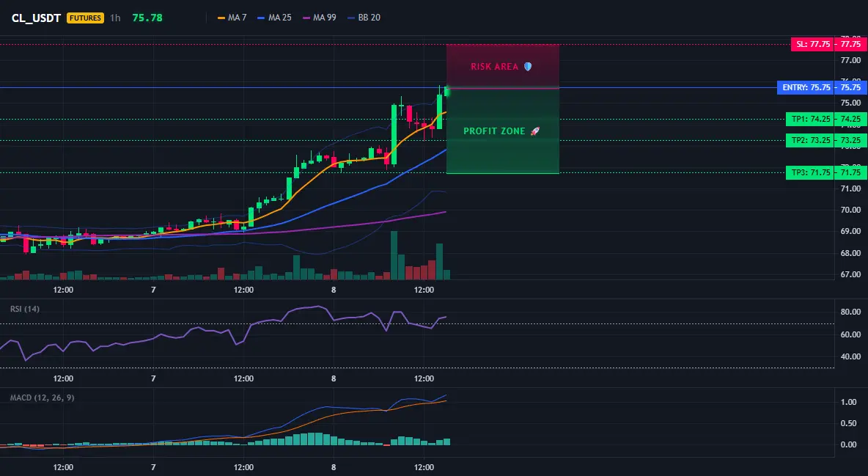Image resolution: width=868 pixels, height=476 pixels.
Task: Click the MACD (12, 26, 9) label
Action: tap(42, 398)
